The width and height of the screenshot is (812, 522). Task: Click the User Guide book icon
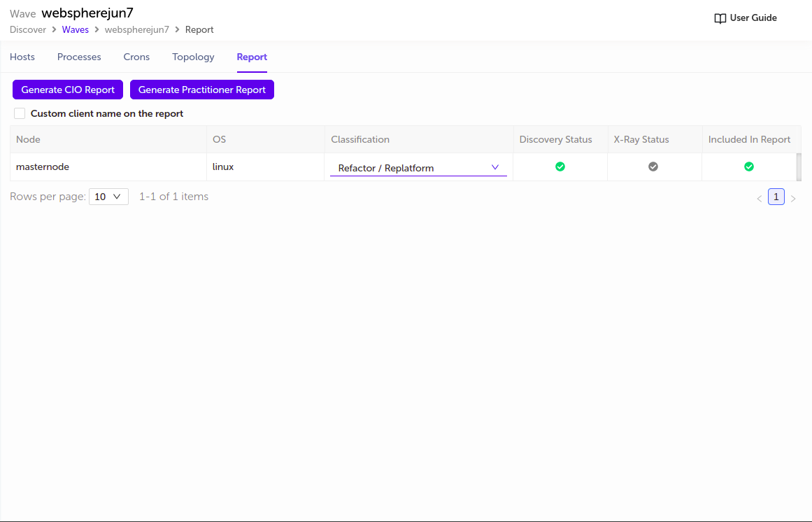click(720, 18)
